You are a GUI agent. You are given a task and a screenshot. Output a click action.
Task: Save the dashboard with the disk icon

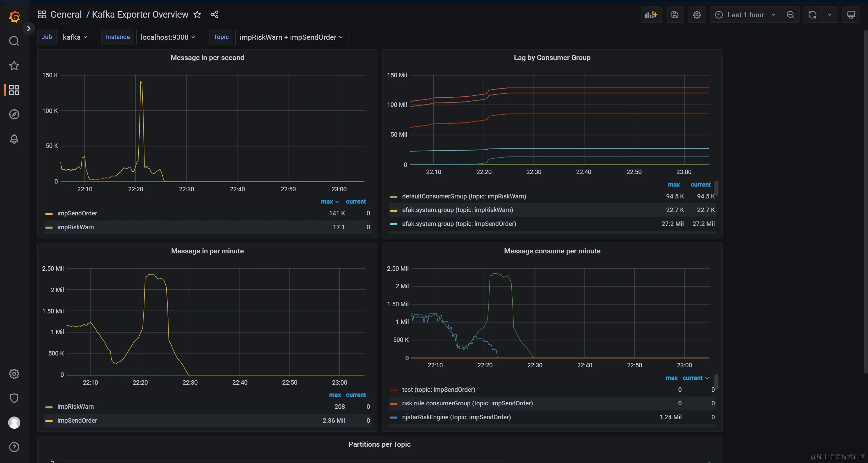click(x=675, y=15)
